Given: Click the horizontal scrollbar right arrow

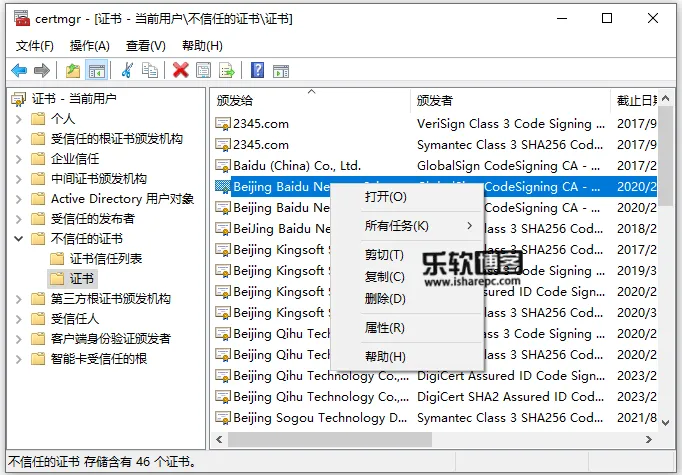Looking at the screenshot, I should click(x=649, y=440).
